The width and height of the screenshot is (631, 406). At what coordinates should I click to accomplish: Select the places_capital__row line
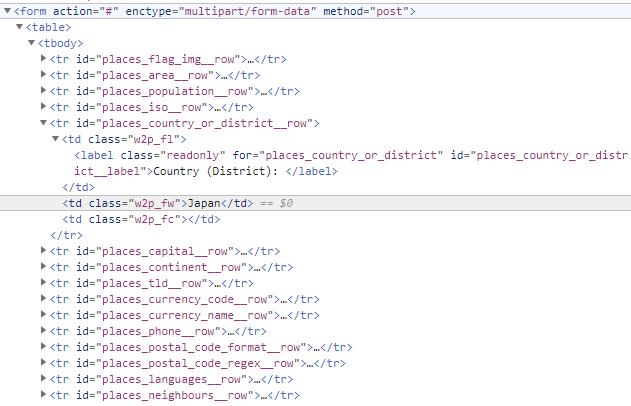165,251
